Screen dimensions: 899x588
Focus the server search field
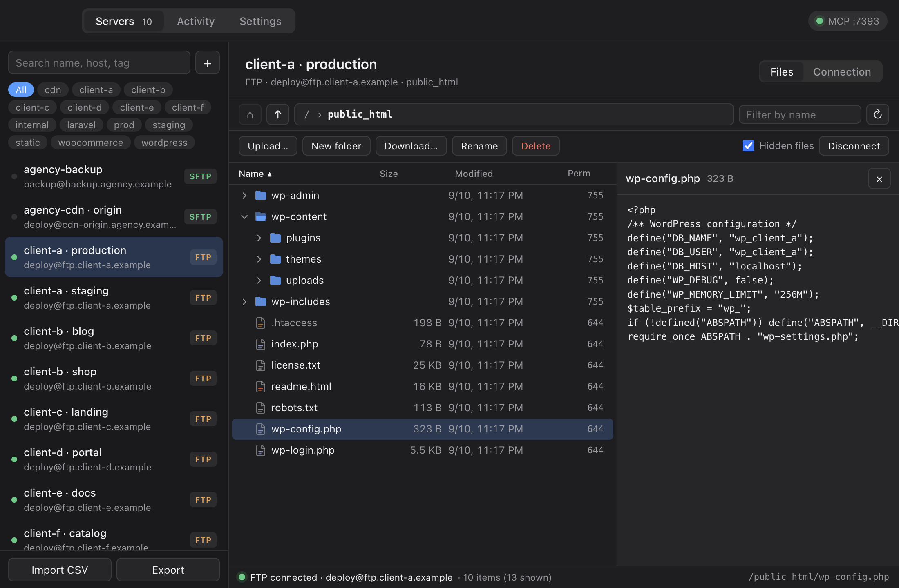[99, 63]
